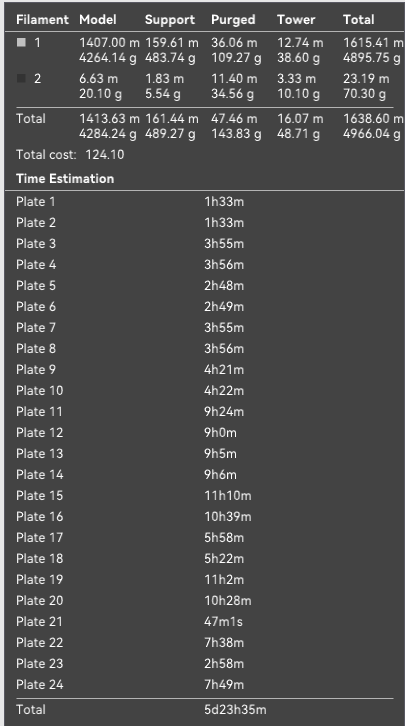Click the Plate 15 entry with 11h10m

pos(205,495)
